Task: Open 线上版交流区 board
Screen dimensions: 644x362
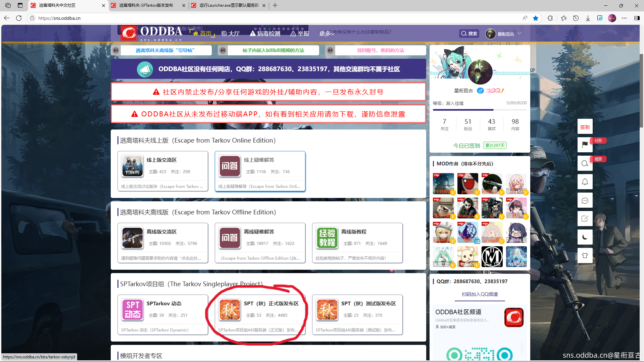Action: [163, 171]
